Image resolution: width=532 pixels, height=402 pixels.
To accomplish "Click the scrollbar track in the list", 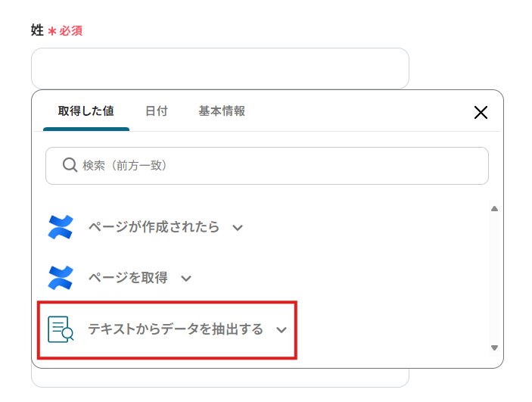I will coord(494,278).
